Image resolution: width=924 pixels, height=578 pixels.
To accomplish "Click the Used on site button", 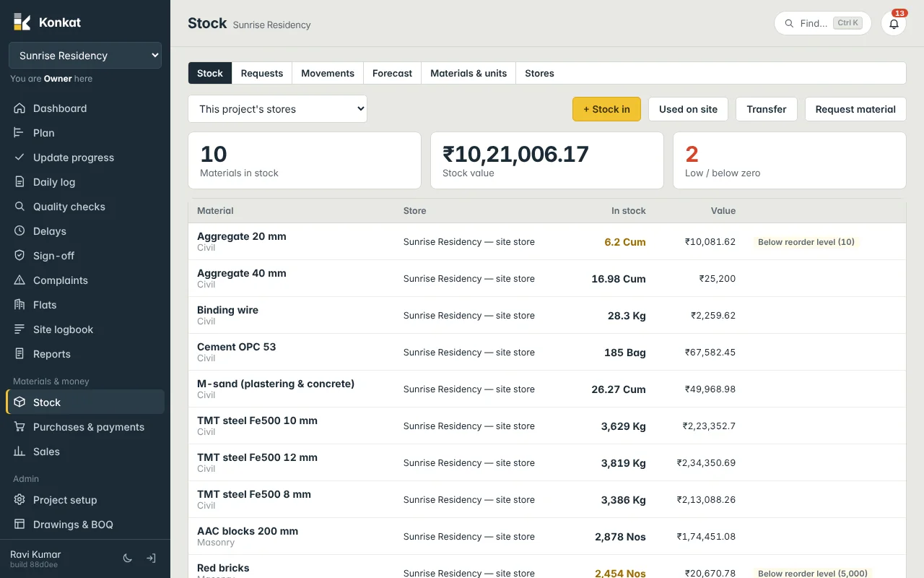I will (688, 109).
